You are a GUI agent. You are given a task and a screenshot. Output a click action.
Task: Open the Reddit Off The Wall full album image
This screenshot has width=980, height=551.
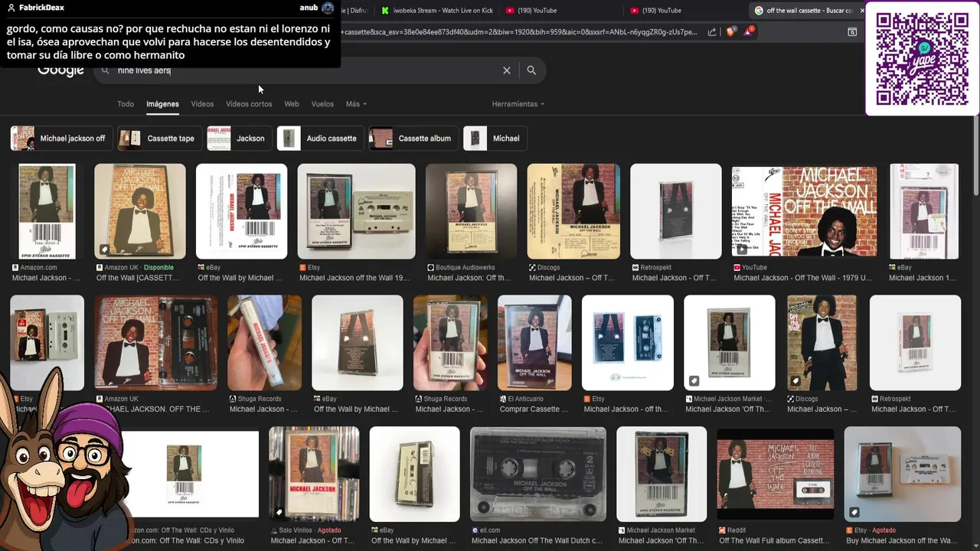pos(776,474)
